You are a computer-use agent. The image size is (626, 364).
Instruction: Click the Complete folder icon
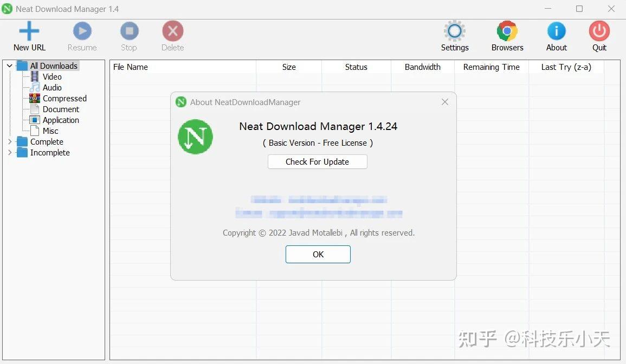(x=22, y=142)
